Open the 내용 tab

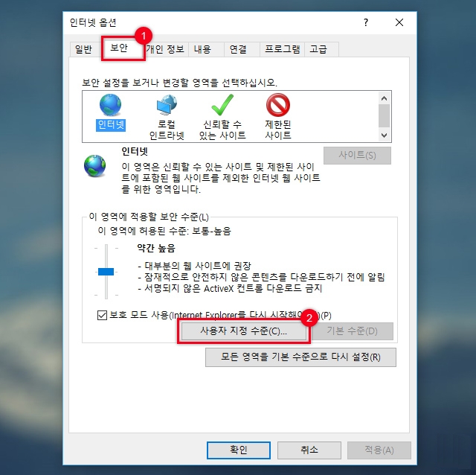(202, 49)
